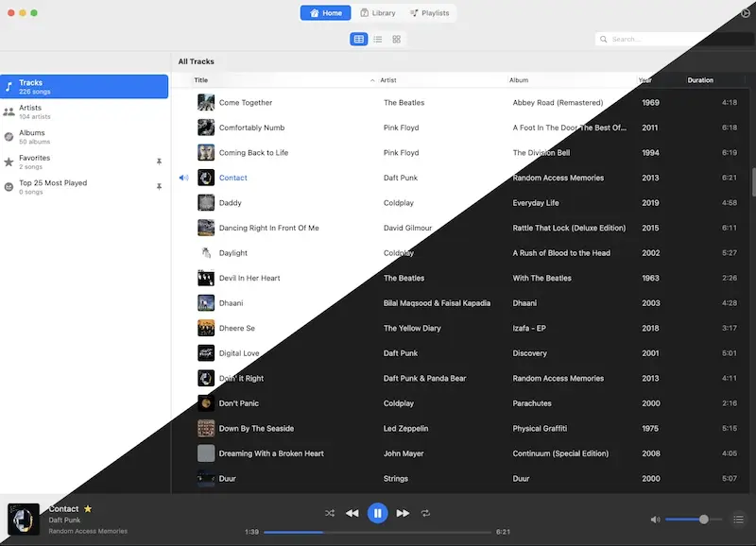Screen dimensions: 756x546
Task: Select the "Contact" title in the track list
Action: 232,178
